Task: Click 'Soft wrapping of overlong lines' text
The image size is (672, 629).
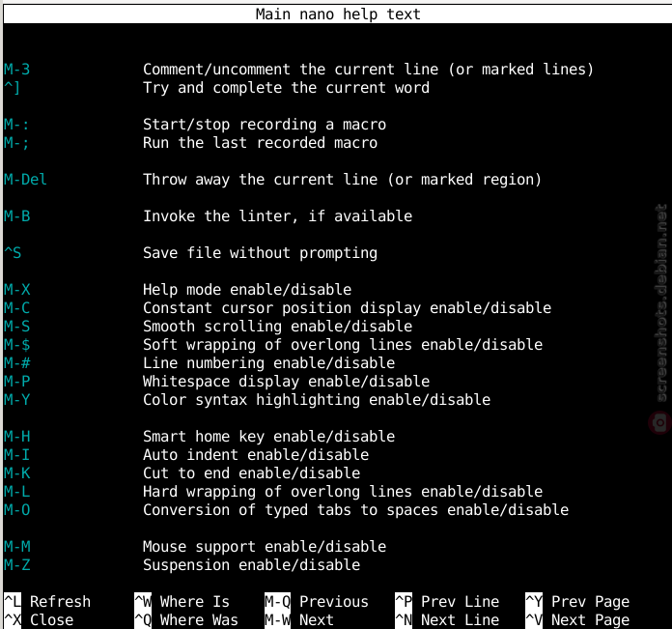Action: [x=277, y=345]
